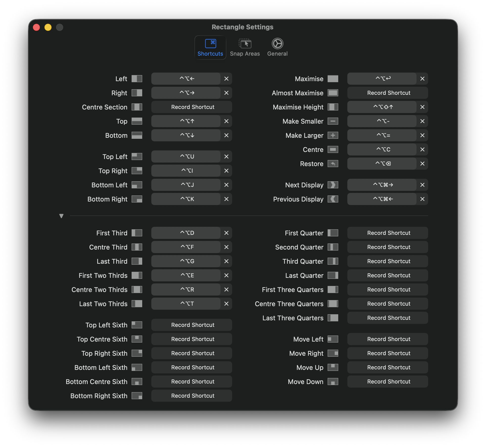Click the Restore arrow icon
Viewport: 486px width, 448px height.
tap(333, 164)
